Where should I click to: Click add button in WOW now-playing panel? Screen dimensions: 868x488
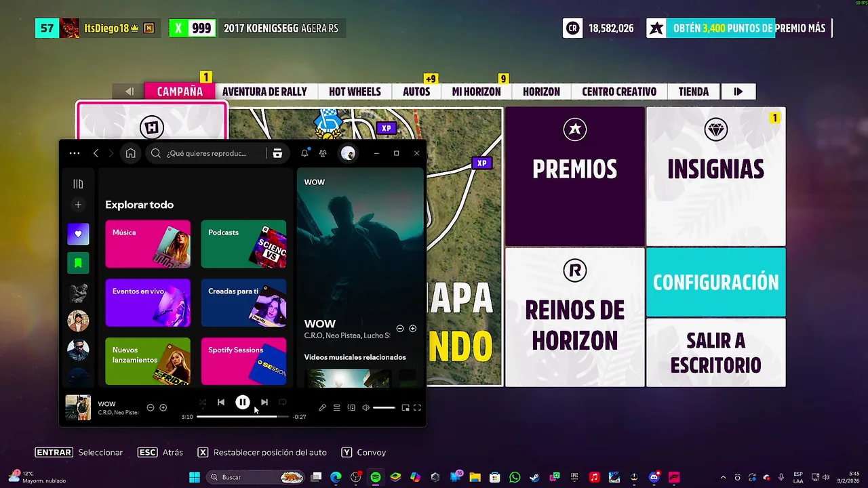click(x=412, y=328)
